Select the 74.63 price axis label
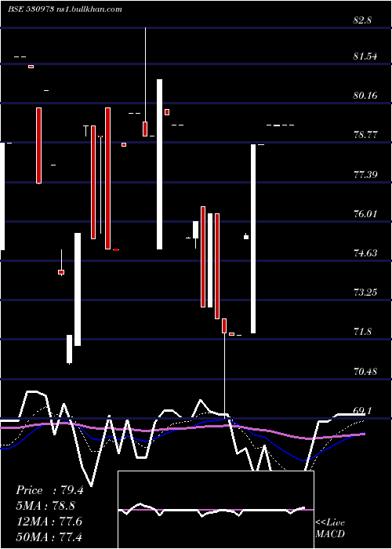Viewport: 392px width, 549px height. [x=365, y=253]
